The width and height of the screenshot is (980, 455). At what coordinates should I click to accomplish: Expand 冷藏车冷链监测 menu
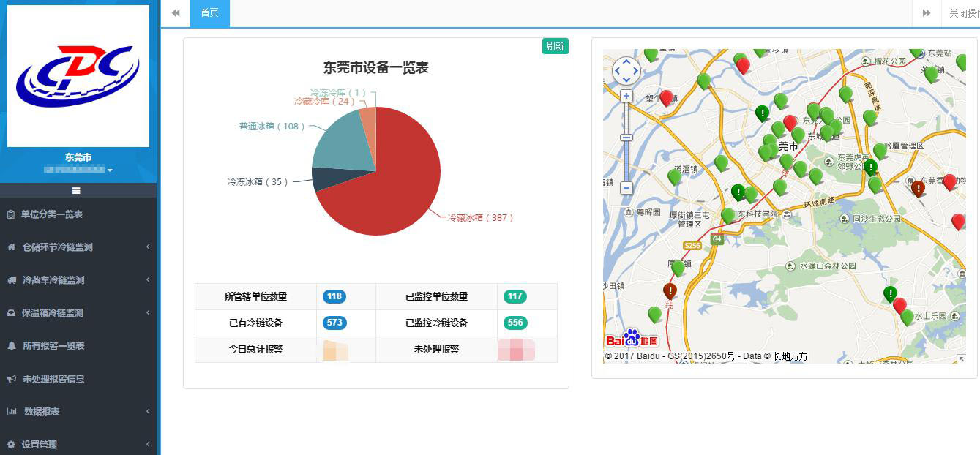click(x=78, y=280)
